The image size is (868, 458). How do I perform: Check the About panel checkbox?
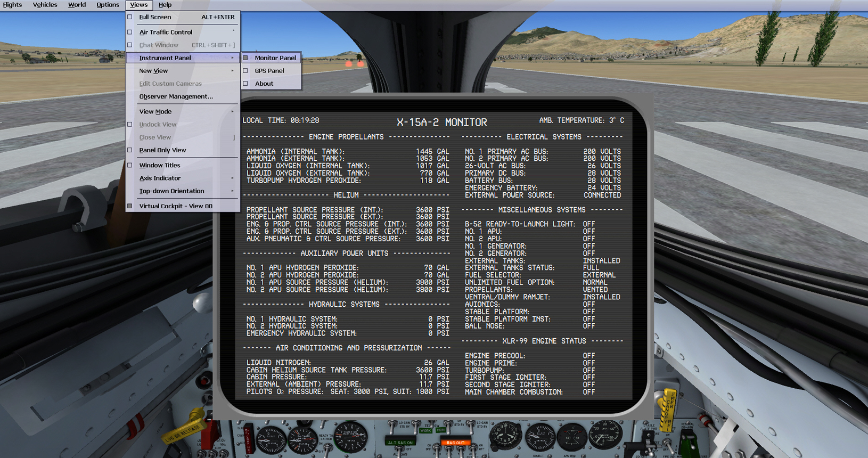[x=245, y=84]
